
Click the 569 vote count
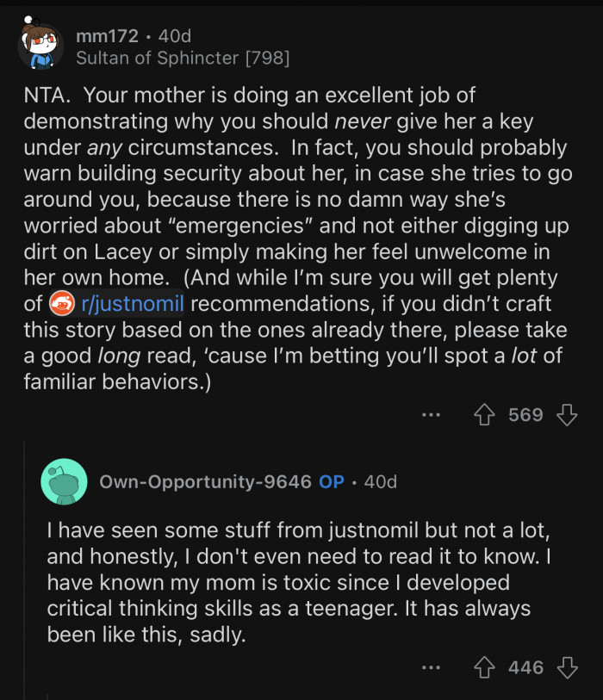526,415
